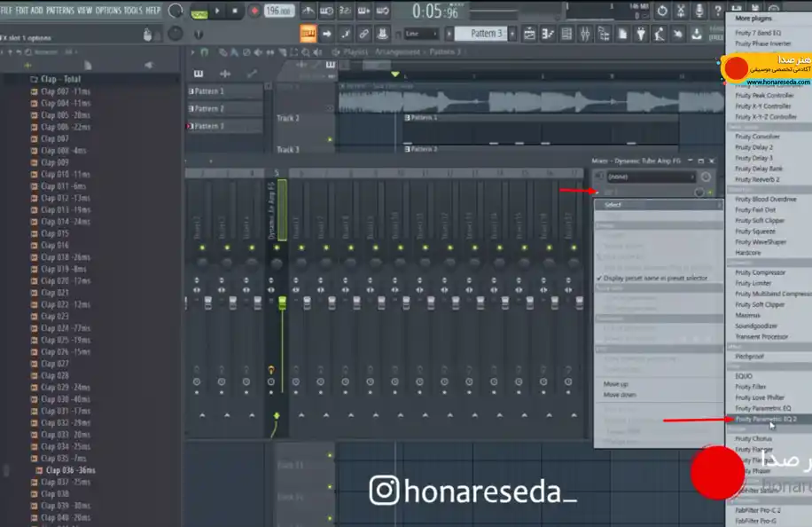Mute the selected Dynamic Tube Amp mixer track
This screenshot has width=812, height=527.
click(x=277, y=248)
